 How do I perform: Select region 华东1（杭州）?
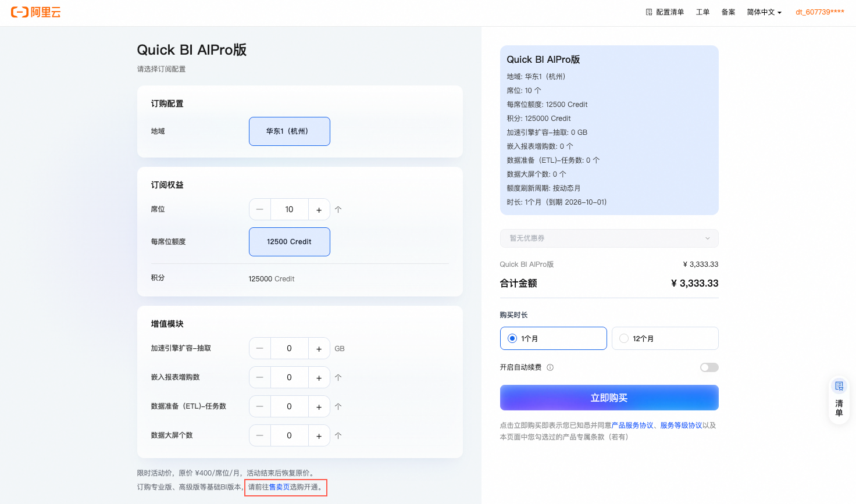pos(290,131)
